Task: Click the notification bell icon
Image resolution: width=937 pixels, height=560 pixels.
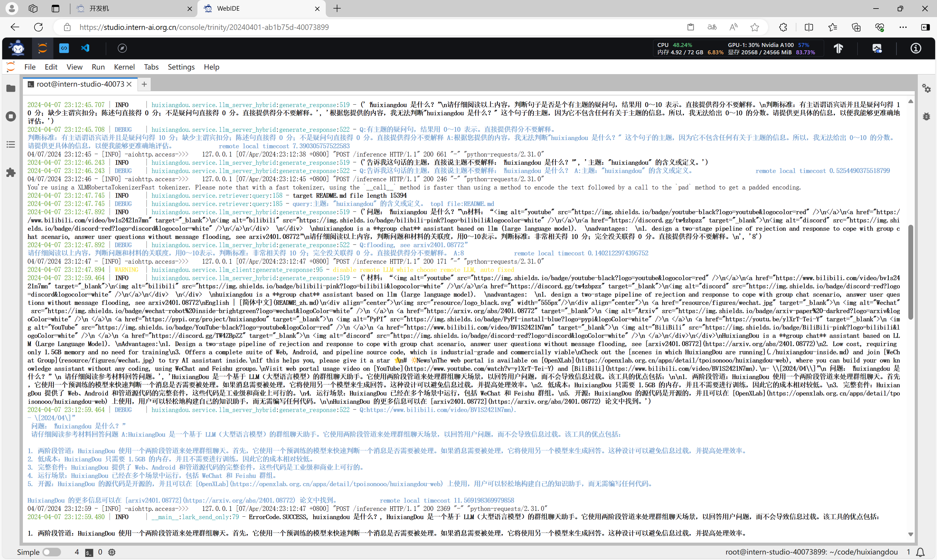Action: click(921, 552)
